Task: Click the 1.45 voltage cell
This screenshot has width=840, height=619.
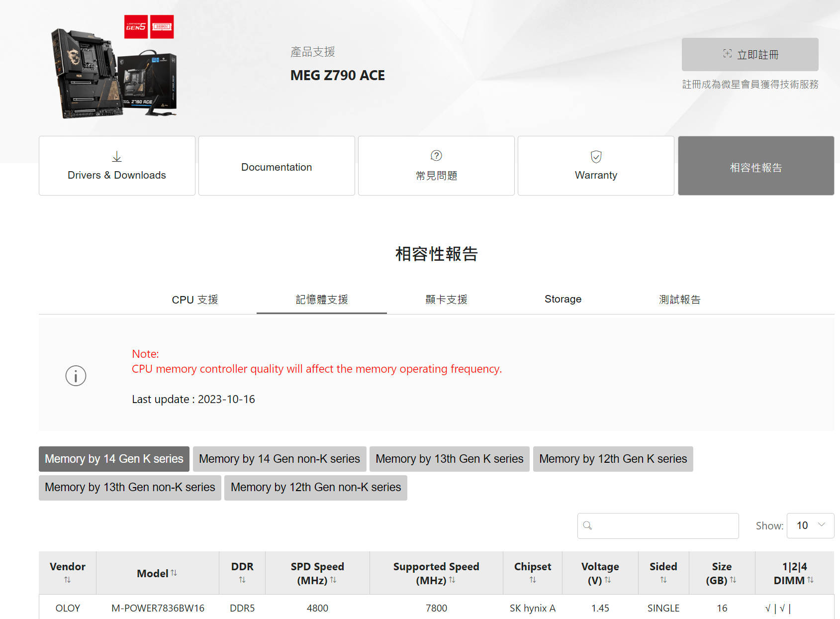Action: (600, 608)
